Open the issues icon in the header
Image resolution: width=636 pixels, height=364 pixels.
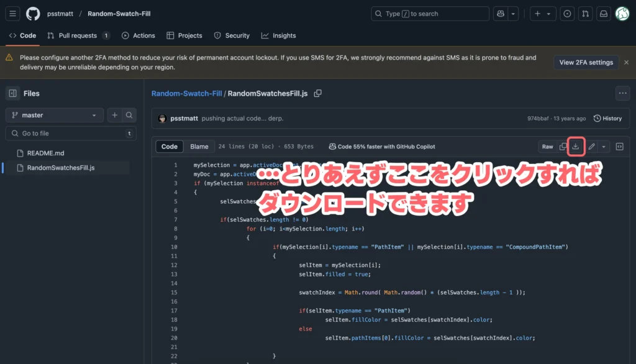[566, 13]
